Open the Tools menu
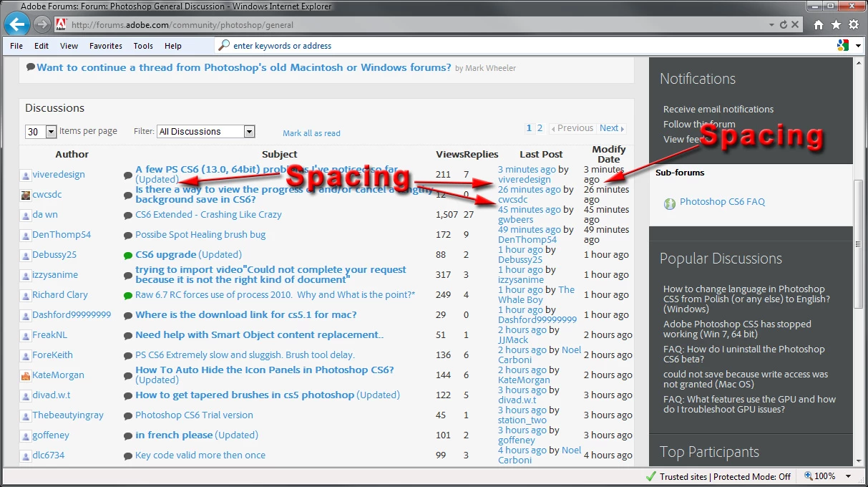This screenshot has width=868, height=487. tap(143, 46)
